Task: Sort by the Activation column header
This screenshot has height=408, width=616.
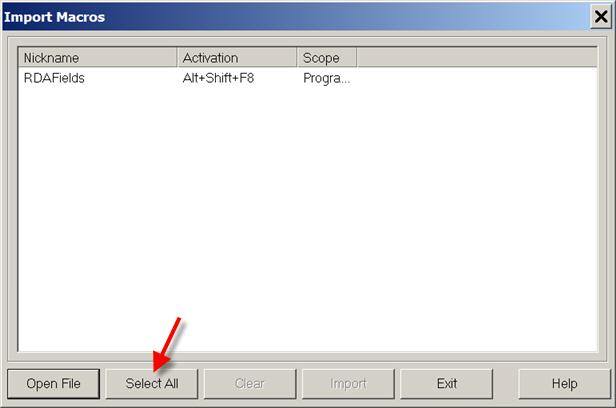Action: 237,58
